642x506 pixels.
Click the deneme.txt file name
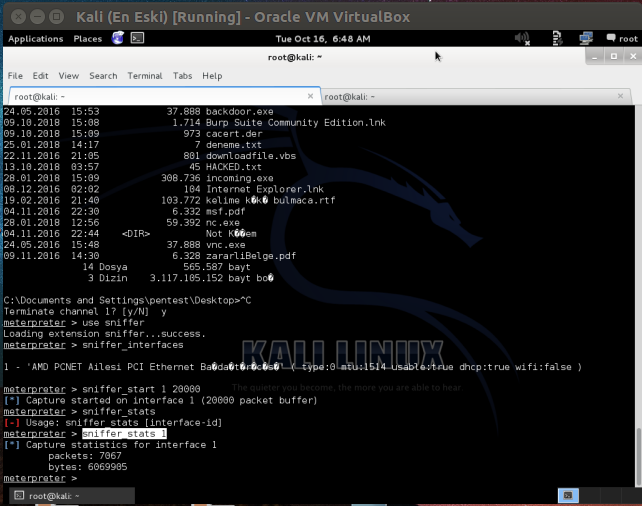tap(234, 145)
